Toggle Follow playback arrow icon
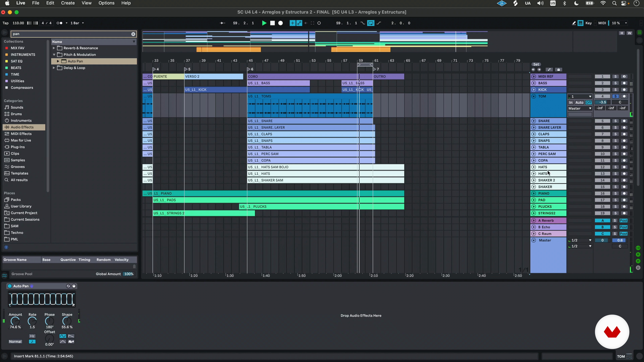Image resolution: width=644 pixels, height=362 pixels. tap(222, 23)
